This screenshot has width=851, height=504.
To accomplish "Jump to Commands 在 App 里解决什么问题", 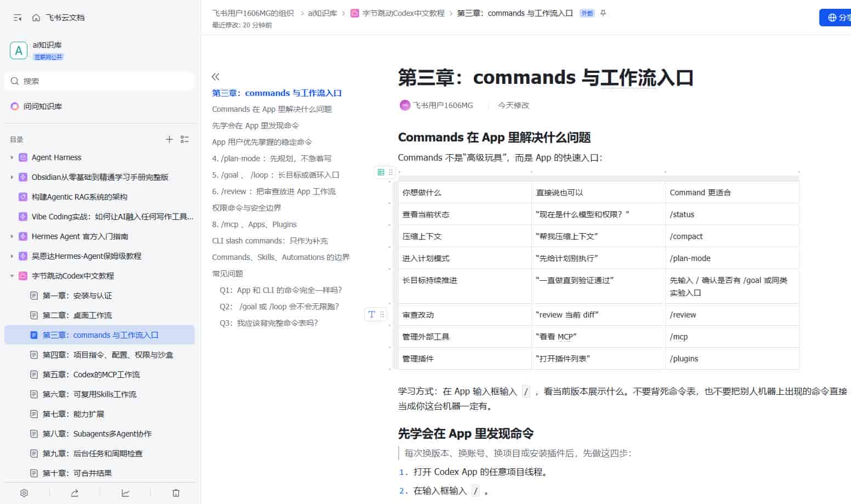I will [272, 109].
